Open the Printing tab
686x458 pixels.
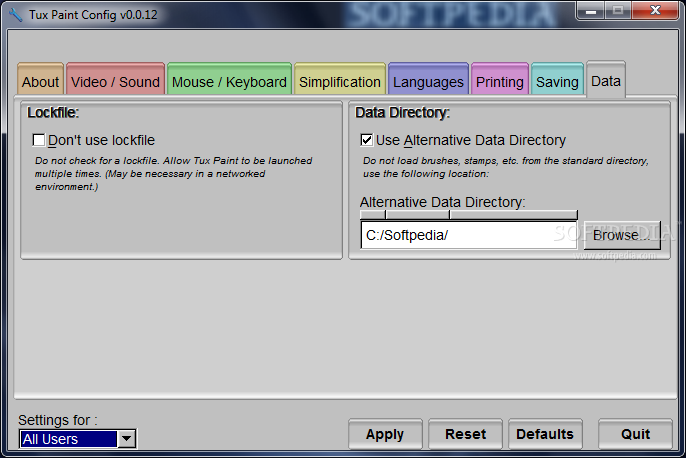500,79
